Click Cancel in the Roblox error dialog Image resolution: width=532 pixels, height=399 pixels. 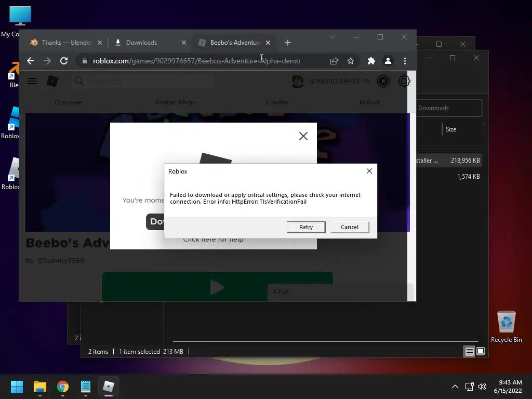point(350,227)
